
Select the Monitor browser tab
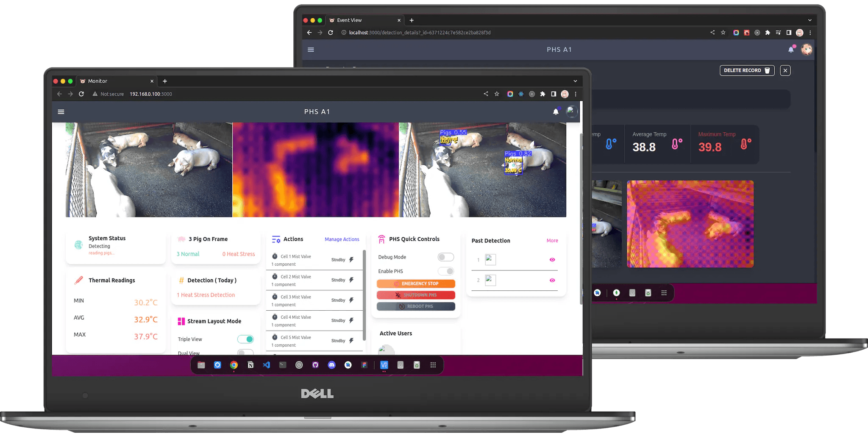116,81
